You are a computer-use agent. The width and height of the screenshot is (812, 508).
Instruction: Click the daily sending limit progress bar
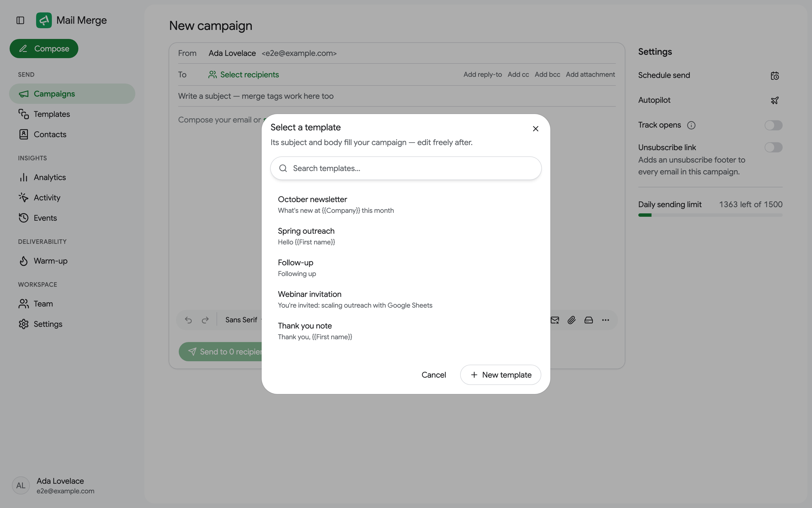tap(710, 215)
